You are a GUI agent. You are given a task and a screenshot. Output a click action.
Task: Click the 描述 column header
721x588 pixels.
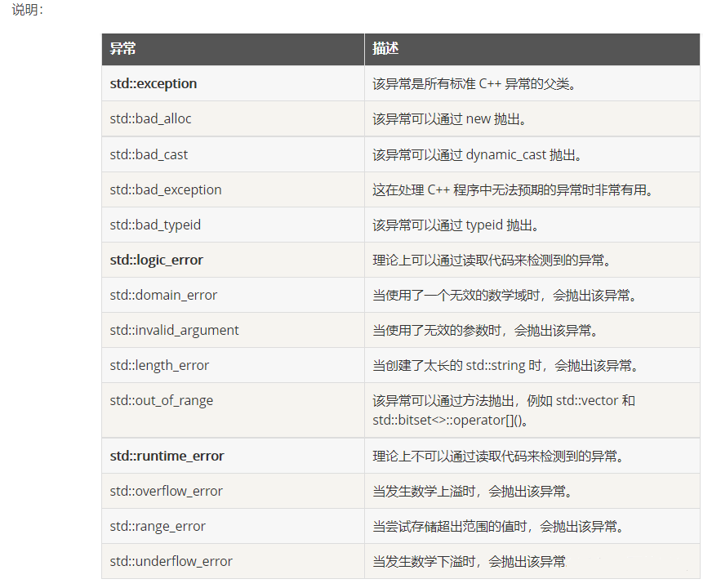pyautogui.click(x=532, y=49)
